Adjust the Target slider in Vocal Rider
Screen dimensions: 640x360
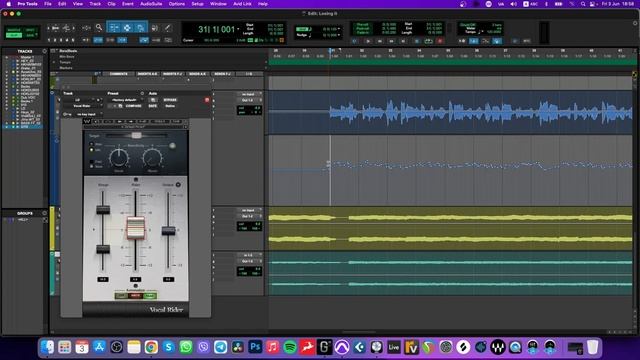pos(136,136)
